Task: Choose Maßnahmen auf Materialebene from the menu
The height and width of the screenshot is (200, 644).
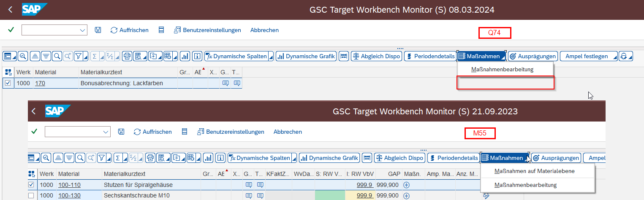Action: click(534, 171)
